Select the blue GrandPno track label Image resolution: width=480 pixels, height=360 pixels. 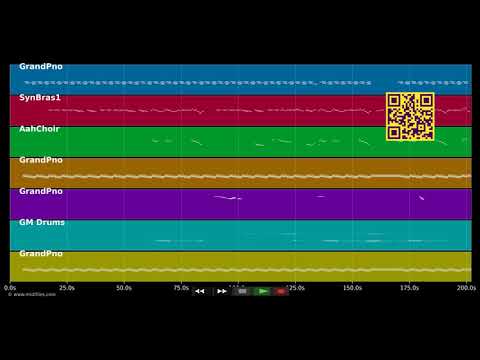tap(41, 66)
